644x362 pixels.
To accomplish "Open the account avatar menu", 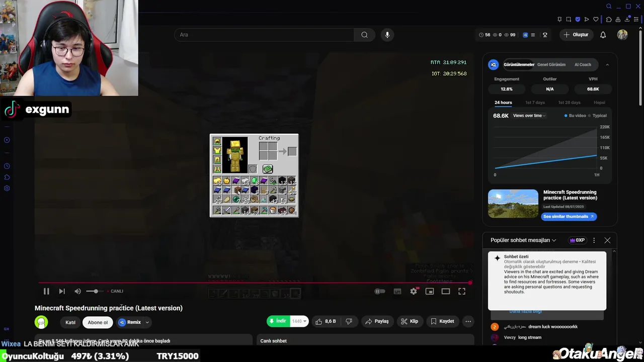I will [622, 35].
